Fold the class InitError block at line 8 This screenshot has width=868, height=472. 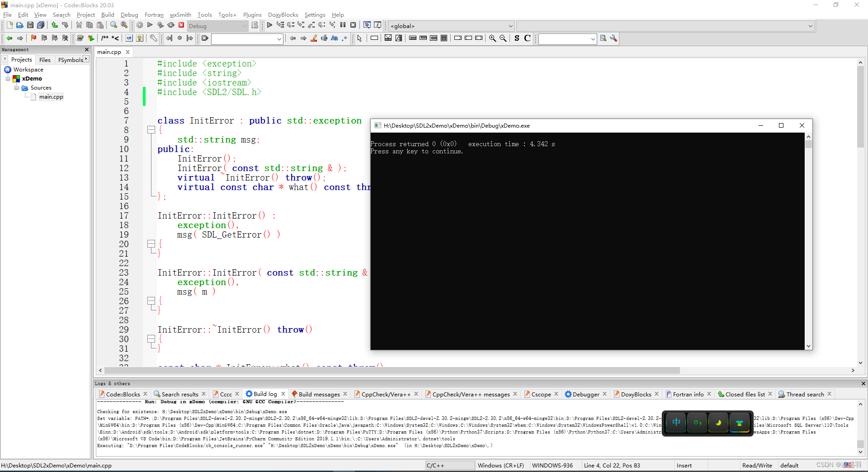click(x=151, y=130)
